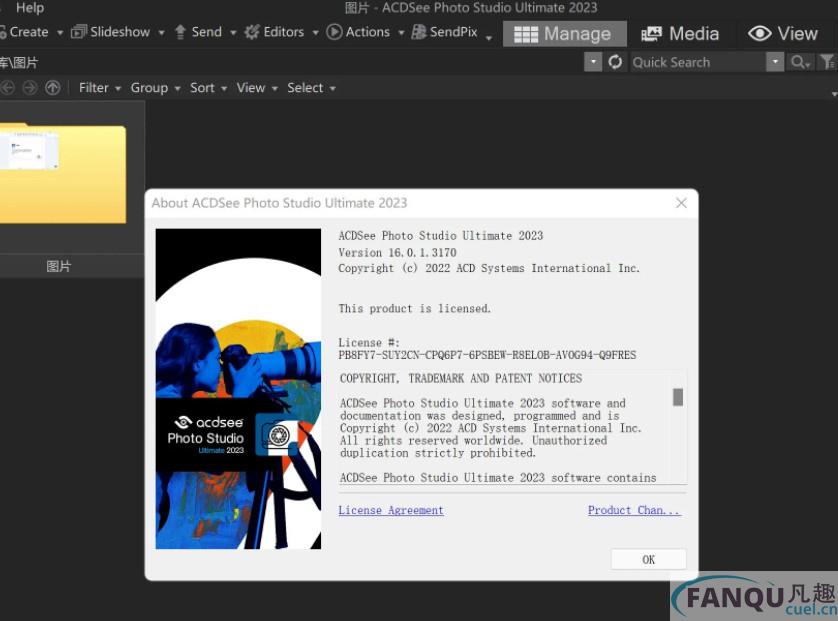Screen dimensions: 838x621
Task: Switch to Media mode
Action: (x=680, y=34)
